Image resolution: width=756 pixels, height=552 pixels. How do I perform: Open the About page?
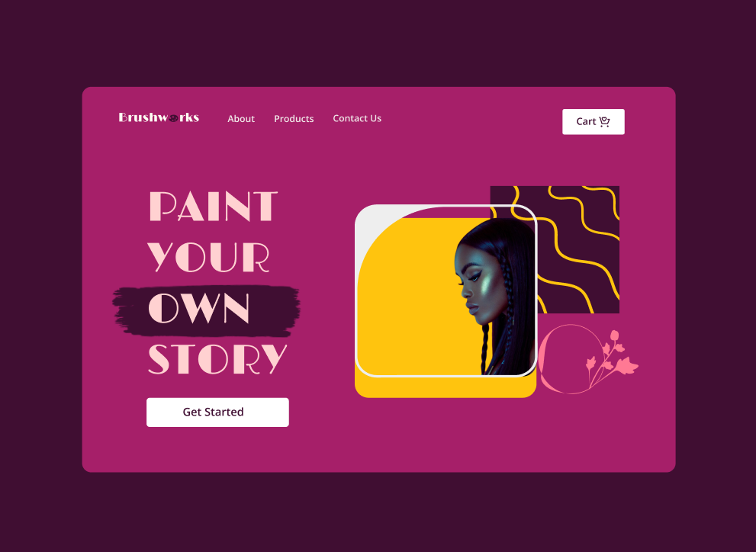[241, 118]
